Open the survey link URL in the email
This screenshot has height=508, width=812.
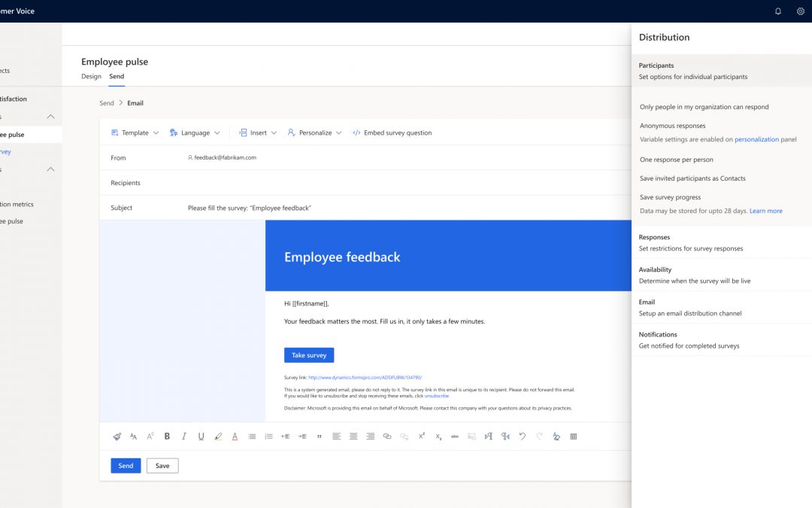point(365,377)
